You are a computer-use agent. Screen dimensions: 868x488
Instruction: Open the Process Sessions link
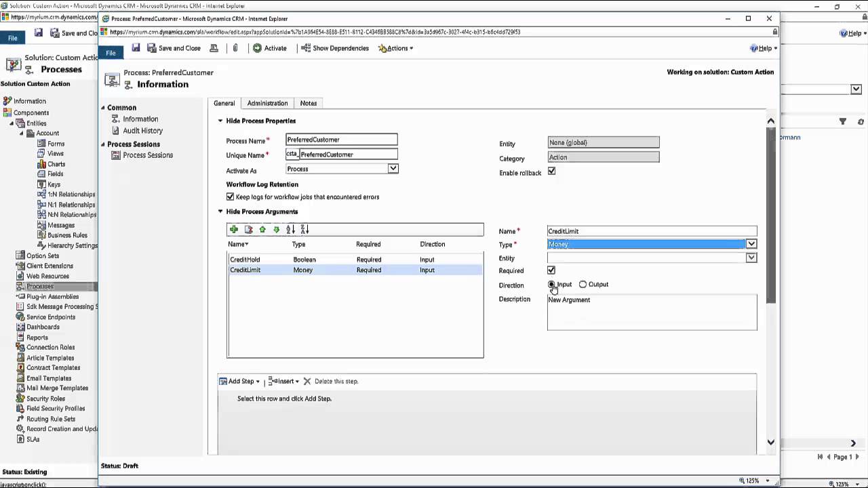pos(148,155)
